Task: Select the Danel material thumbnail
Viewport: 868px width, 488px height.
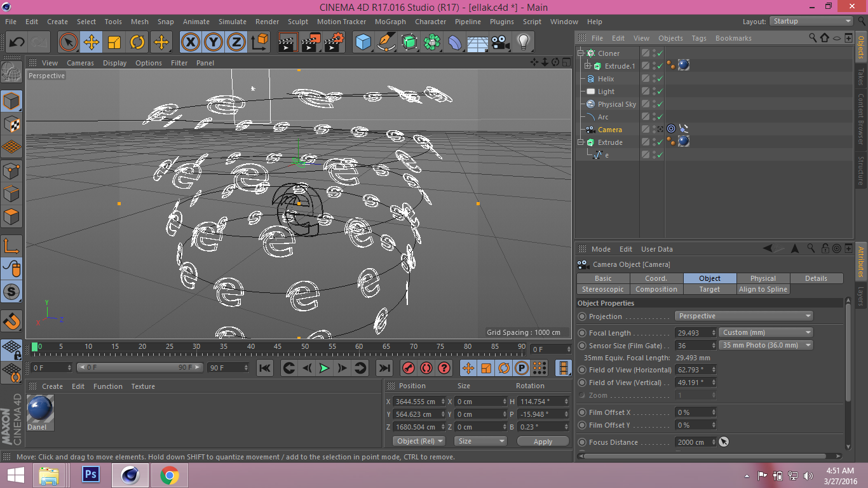Action: tap(41, 410)
